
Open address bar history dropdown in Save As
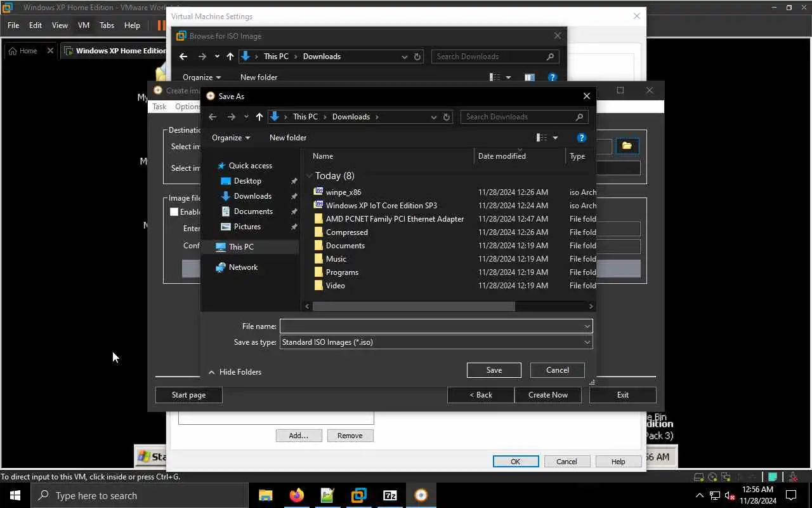click(434, 117)
